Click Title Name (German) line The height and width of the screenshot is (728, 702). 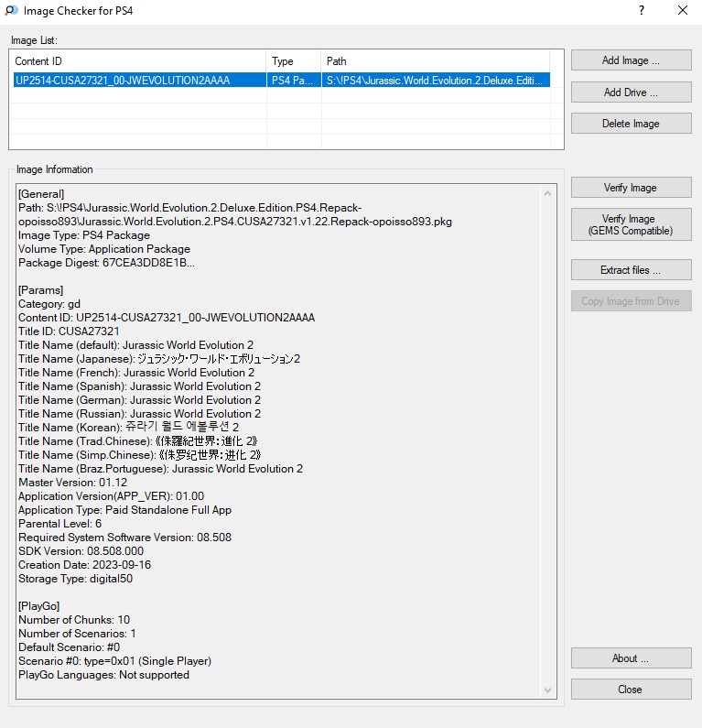(x=139, y=400)
